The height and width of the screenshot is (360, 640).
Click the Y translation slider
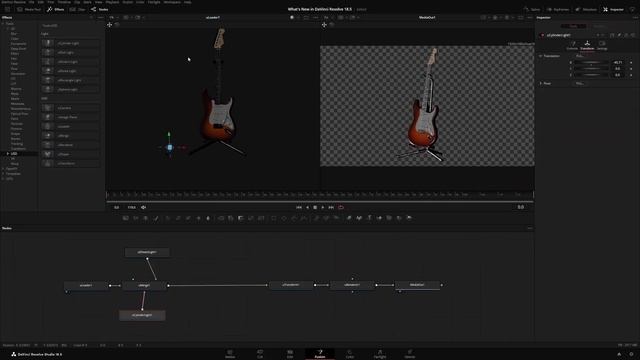click(x=591, y=69)
